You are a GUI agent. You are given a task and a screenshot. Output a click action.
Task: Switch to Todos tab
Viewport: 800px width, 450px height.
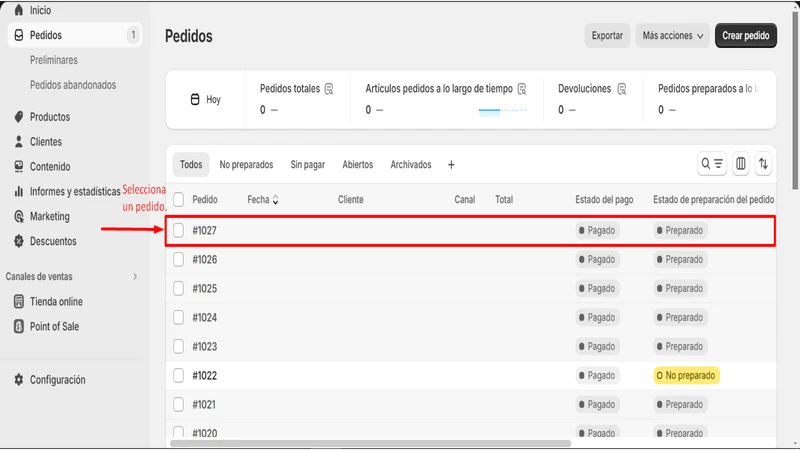pos(191,165)
